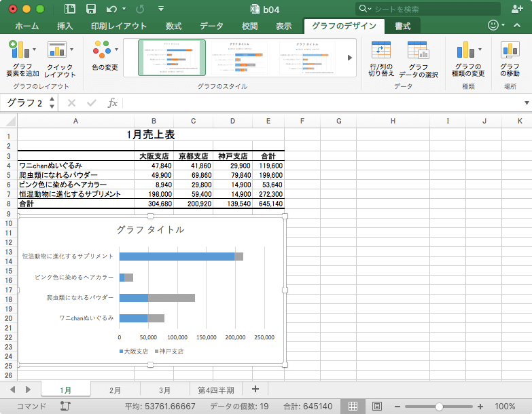Click the Change Colors palette icon
The image size is (532, 414).
[x=102, y=50]
